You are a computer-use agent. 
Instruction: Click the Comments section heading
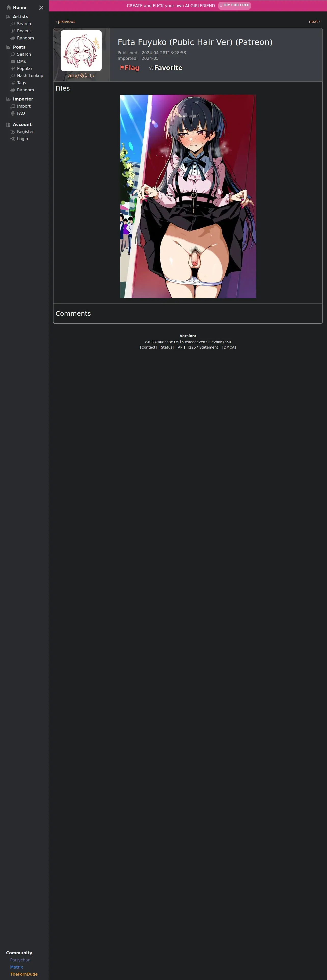(x=73, y=313)
